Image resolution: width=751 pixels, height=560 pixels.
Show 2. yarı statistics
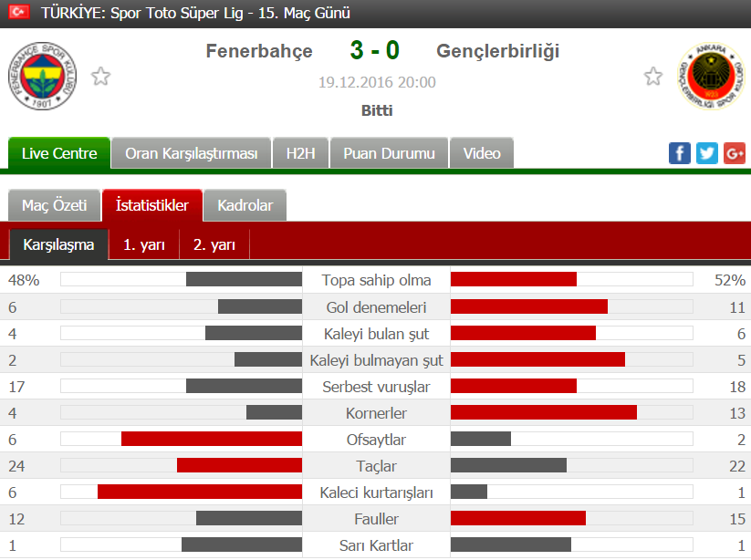(214, 244)
